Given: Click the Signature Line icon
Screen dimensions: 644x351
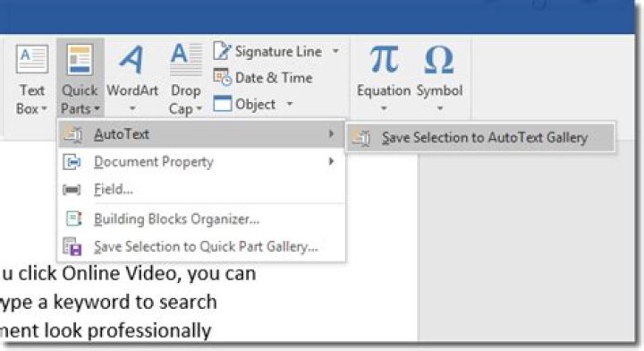Looking at the screenshot, I should 222,51.
